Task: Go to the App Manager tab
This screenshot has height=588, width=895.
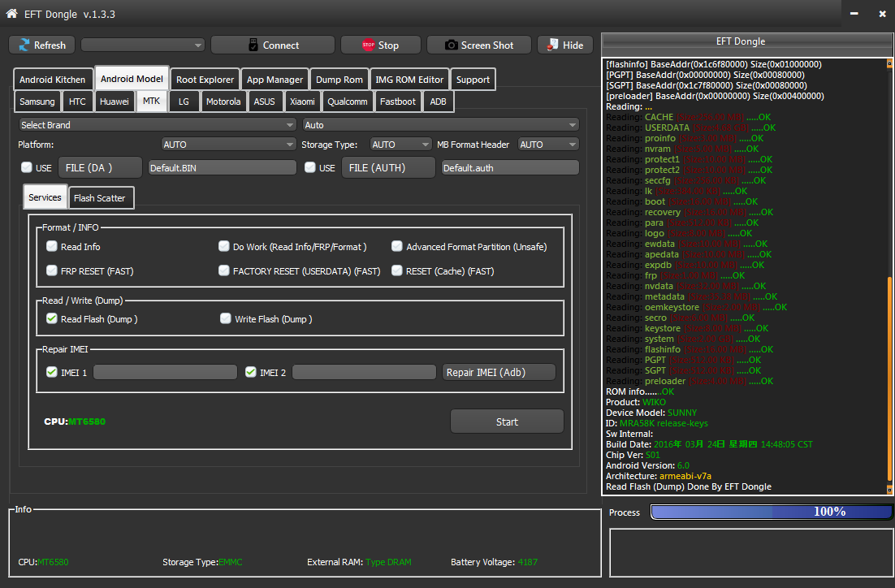Action: 275,80
